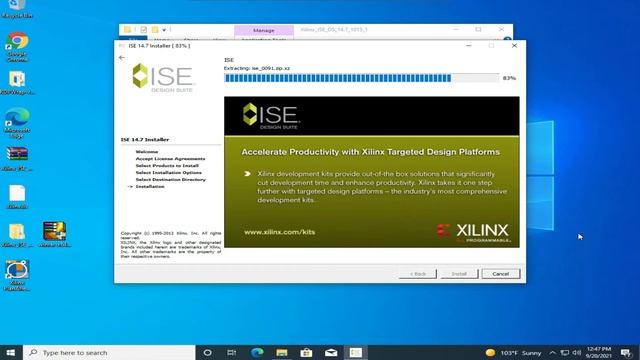The height and width of the screenshot is (360, 640).
Task: Click the greyed-out Back button
Action: 418,273
